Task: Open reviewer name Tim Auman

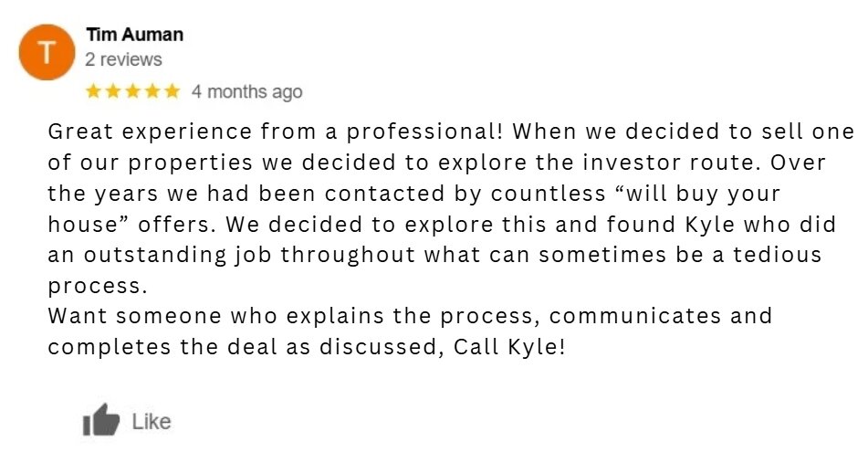Action: (x=134, y=35)
